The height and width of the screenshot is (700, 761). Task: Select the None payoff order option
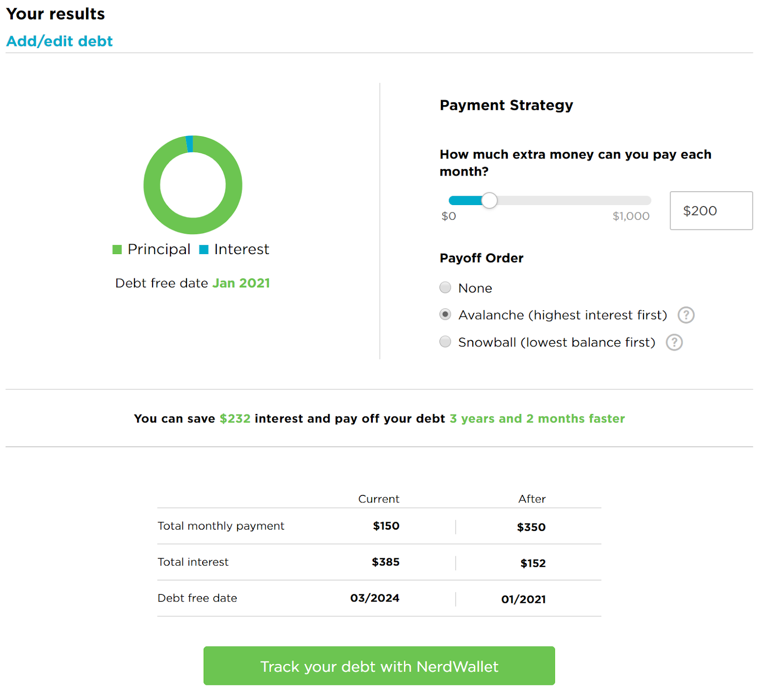[445, 287]
